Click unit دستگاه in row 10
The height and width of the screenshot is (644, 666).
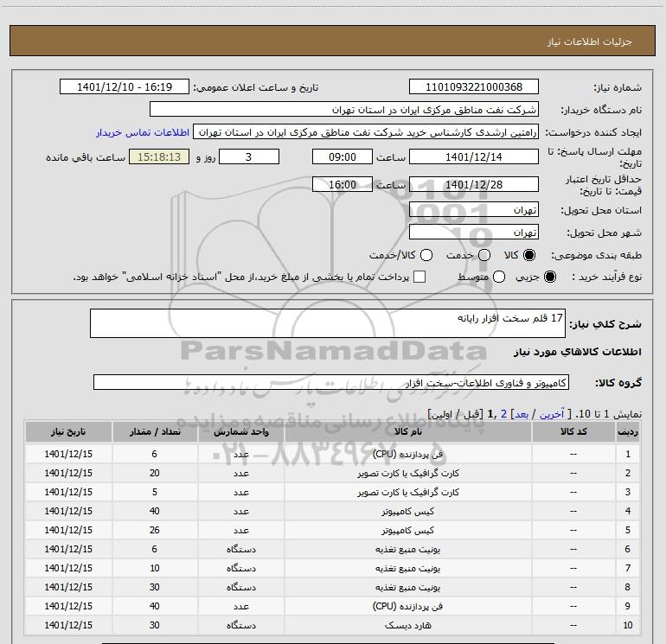[x=240, y=625]
